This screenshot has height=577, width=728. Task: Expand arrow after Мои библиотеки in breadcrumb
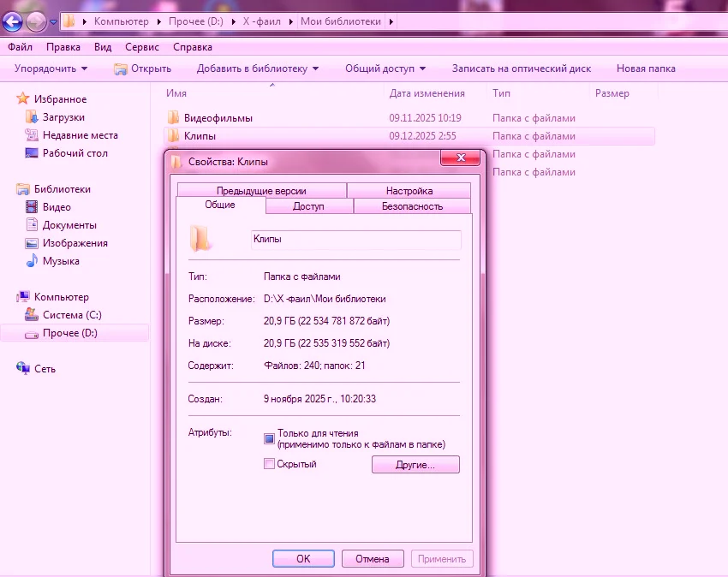(391, 21)
